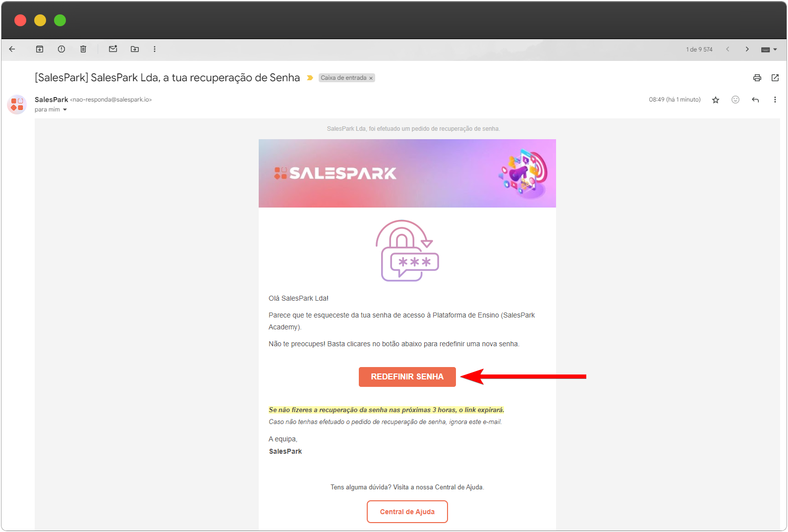Mark the email as unread
The width and height of the screenshot is (788, 532).
click(x=113, y=49)
